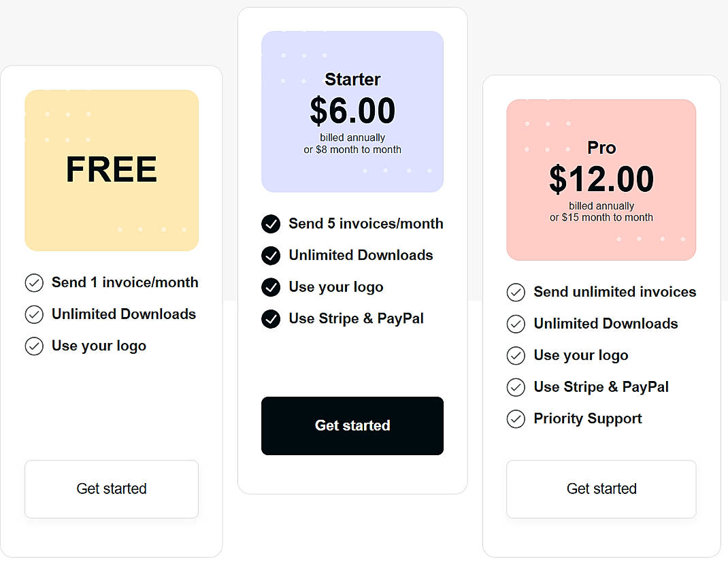This screenshot has height=562, width=728.
Task: Select the Starter plan header
Action: coord(352,79)
